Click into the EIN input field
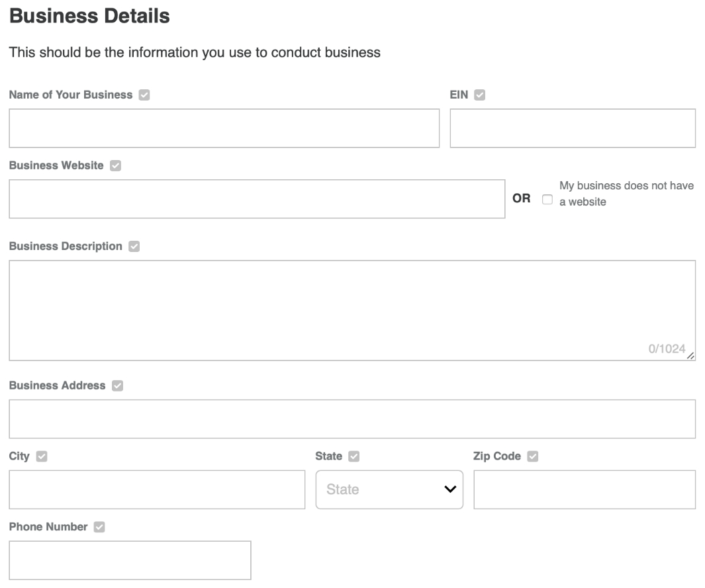 pos(572,128)
